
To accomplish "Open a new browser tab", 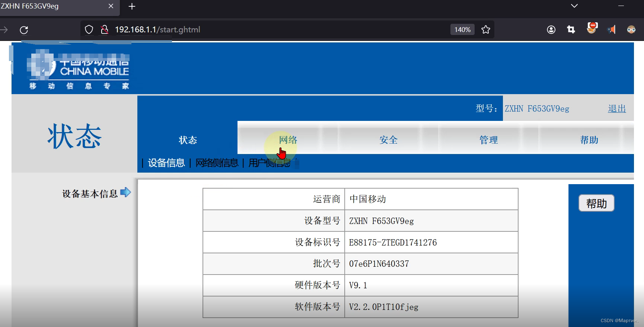I will click(132, 6).
